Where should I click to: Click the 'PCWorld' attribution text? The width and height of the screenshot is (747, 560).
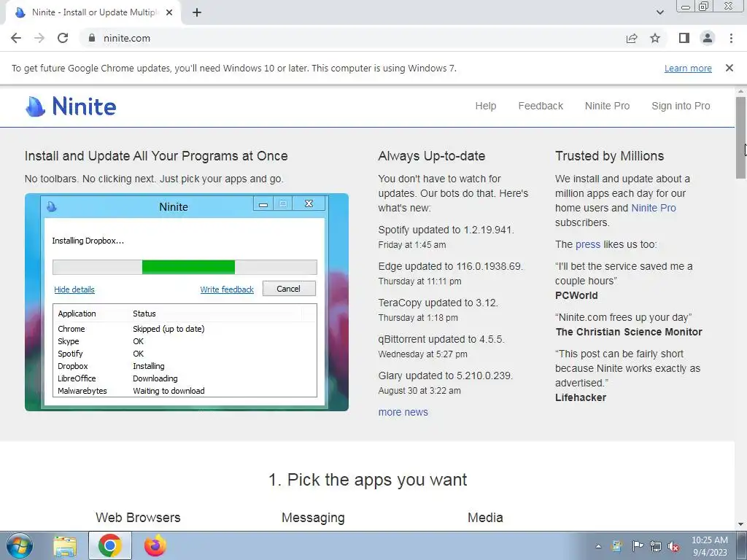576,295
